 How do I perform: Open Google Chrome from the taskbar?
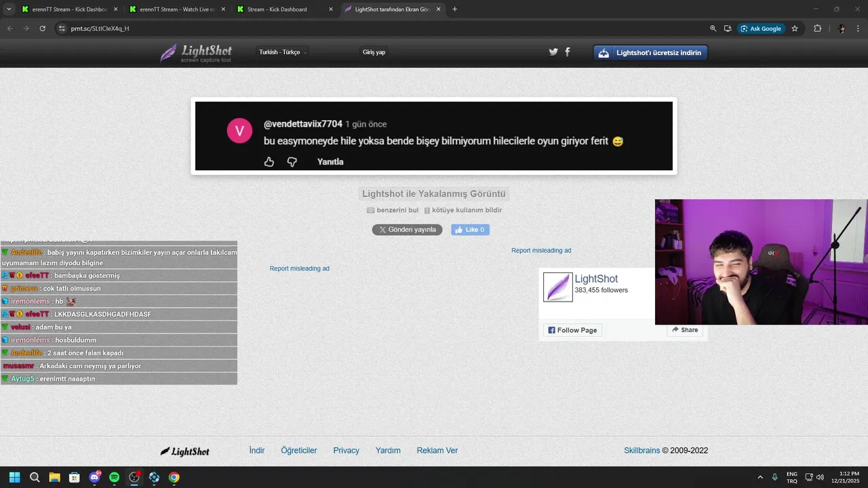[174, 477]
